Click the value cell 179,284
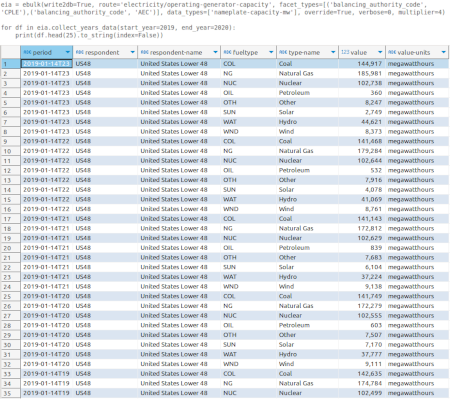The height and width of the screenshot is (400, 450). pyautogui.click(x=362, y=151)
